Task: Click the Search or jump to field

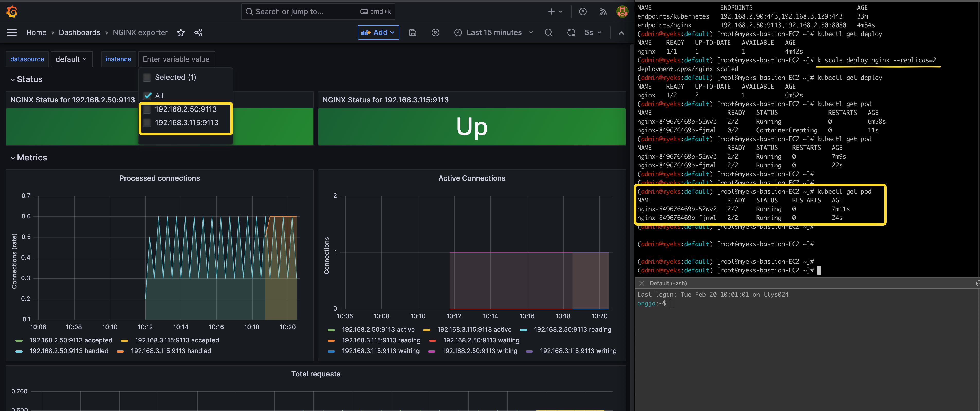Action: 318,12
